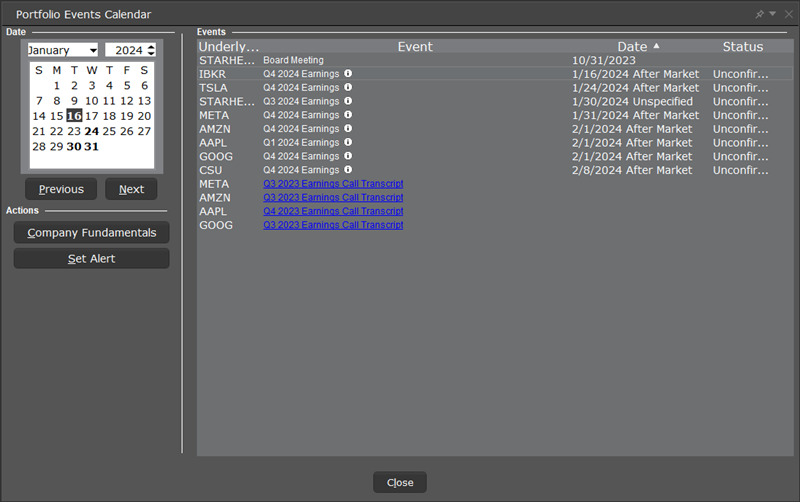Open the January month dropdown

click(x=63, y=50)
